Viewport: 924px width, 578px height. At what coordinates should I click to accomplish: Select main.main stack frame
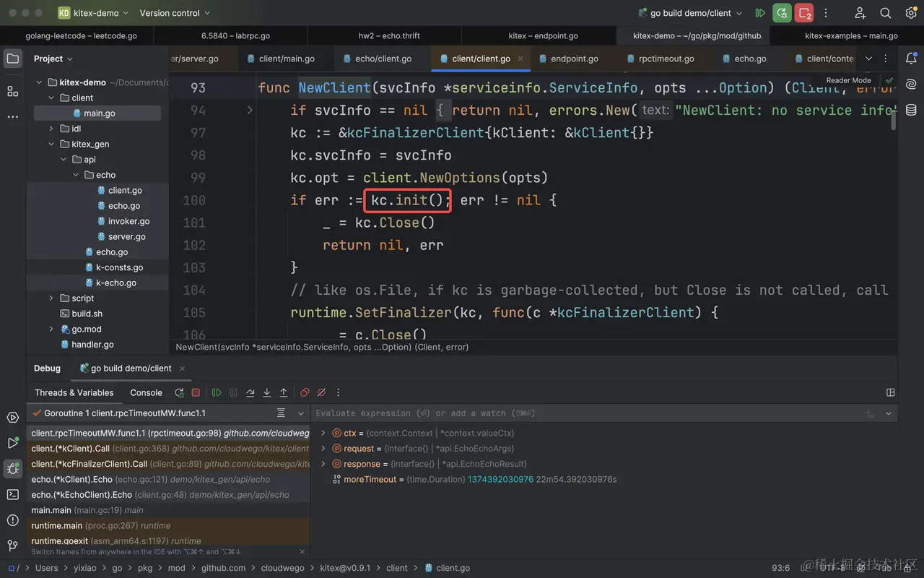coord(169,510)
